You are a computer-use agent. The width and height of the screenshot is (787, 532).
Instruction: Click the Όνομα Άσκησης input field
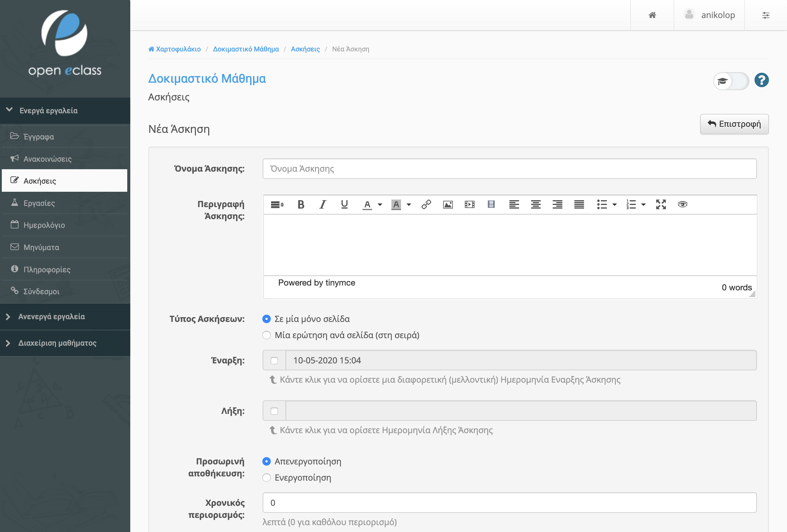(510, 169)
